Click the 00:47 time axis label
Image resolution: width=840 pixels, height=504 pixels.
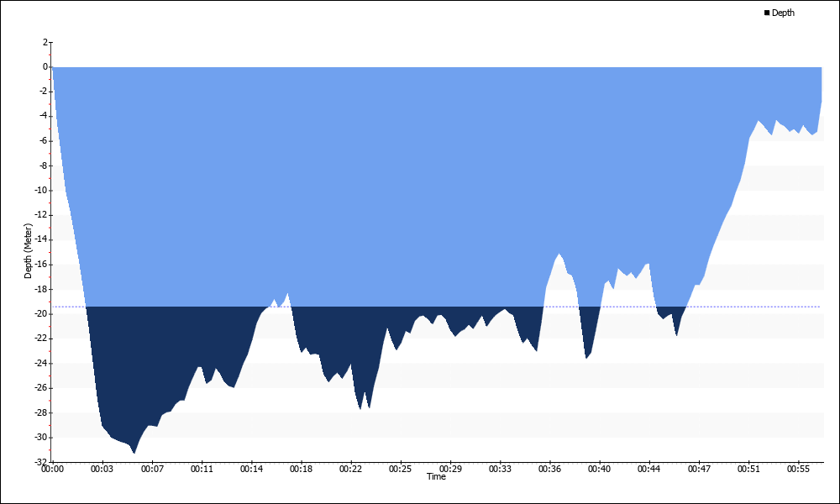coord(699,470)
